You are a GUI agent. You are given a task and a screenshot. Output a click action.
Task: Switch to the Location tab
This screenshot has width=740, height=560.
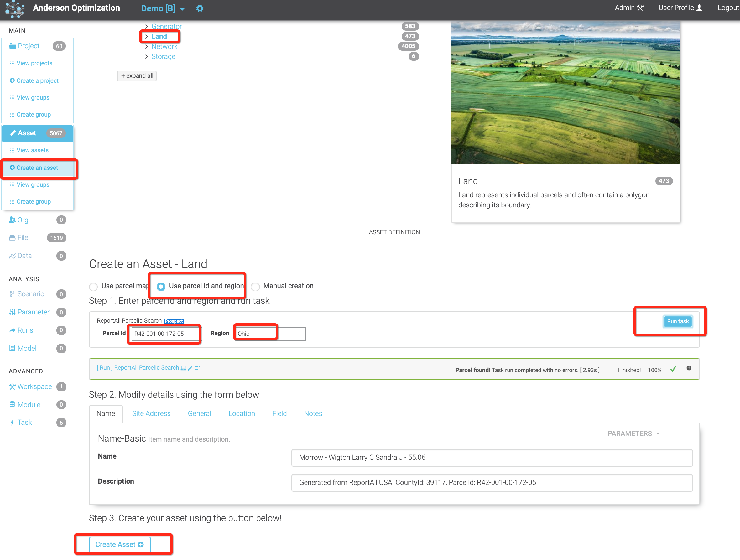point(242,413)
